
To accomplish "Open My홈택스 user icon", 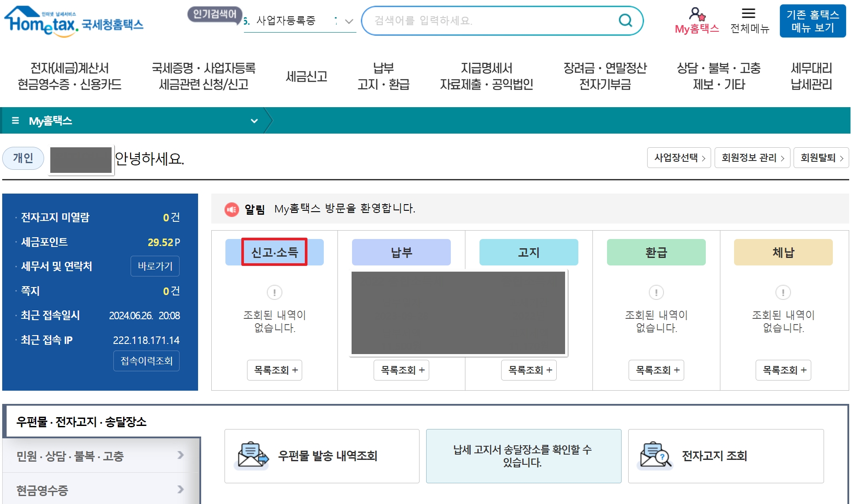I will click(697, 14).
